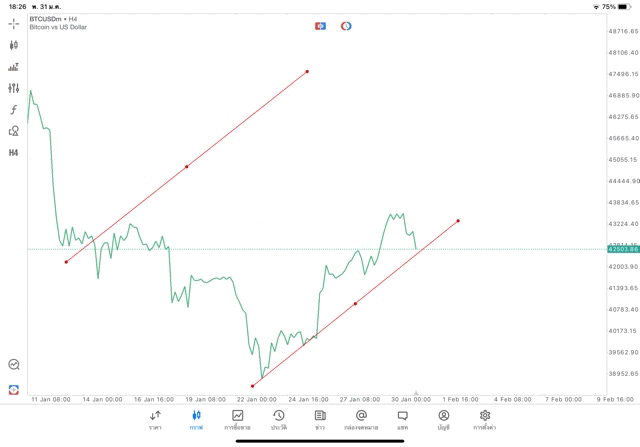Open the การตั้งค่า (Settings) tab
640x447 pixels.
[485, 419]
